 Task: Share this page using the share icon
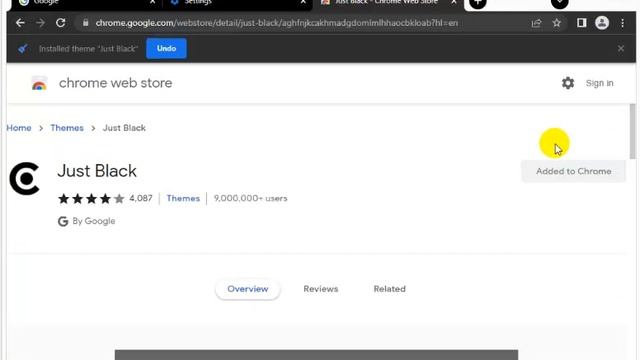point(536,23)
